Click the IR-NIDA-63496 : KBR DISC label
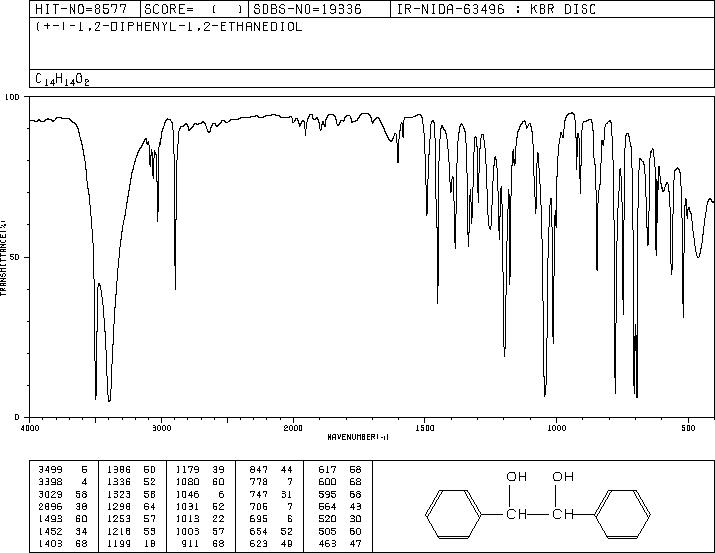 click(496, 9)
